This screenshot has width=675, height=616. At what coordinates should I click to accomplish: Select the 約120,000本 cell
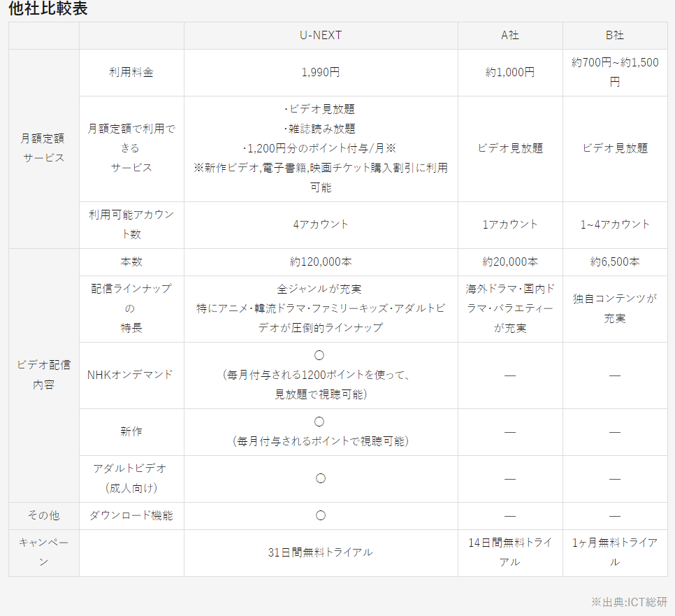[x=321, y=262]
